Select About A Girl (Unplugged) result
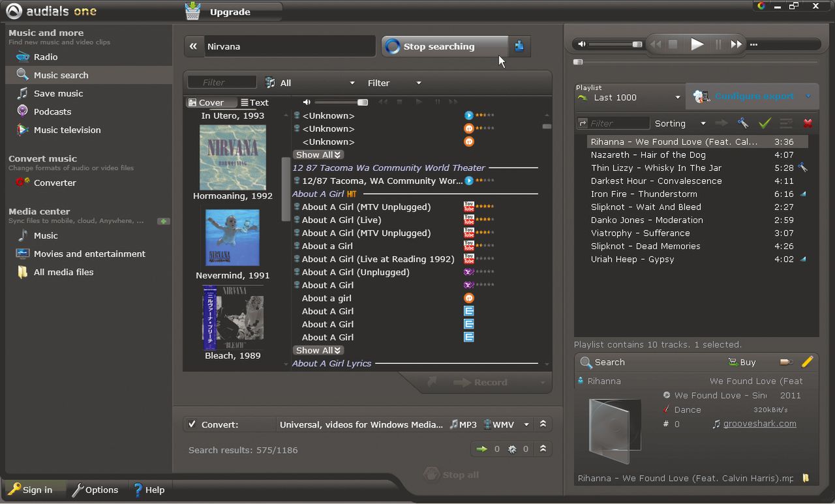Image resolution: width=835 pixels, height=504 pixels. [356, 272]
